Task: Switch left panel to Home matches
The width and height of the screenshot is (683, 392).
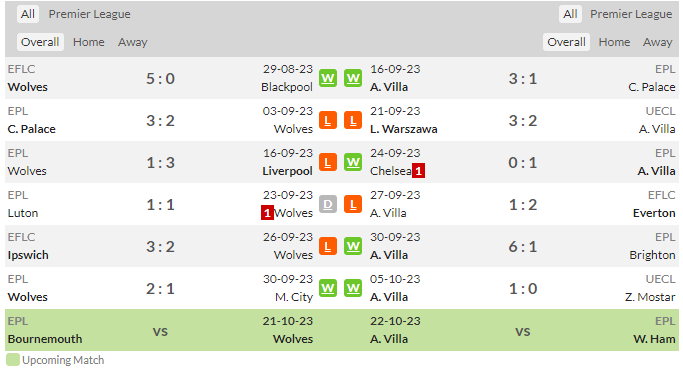Action: [88, 42]
